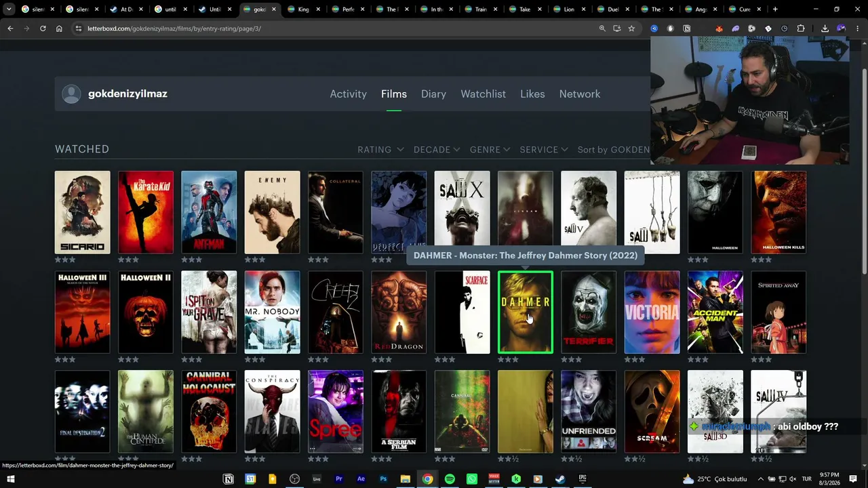
Task: Click the browser back arrow
Action: pos(10,28)
